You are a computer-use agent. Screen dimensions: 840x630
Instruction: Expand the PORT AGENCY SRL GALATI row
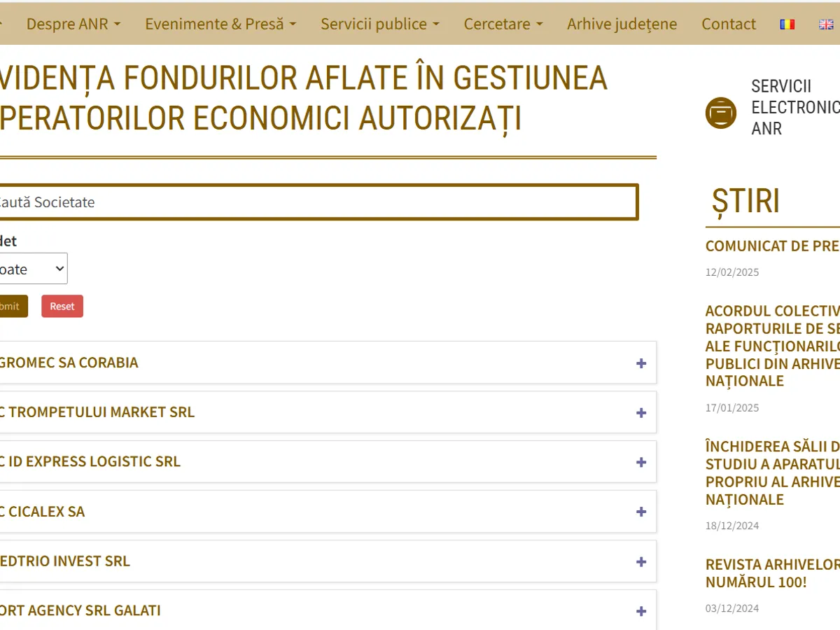(x=640, y=611)
